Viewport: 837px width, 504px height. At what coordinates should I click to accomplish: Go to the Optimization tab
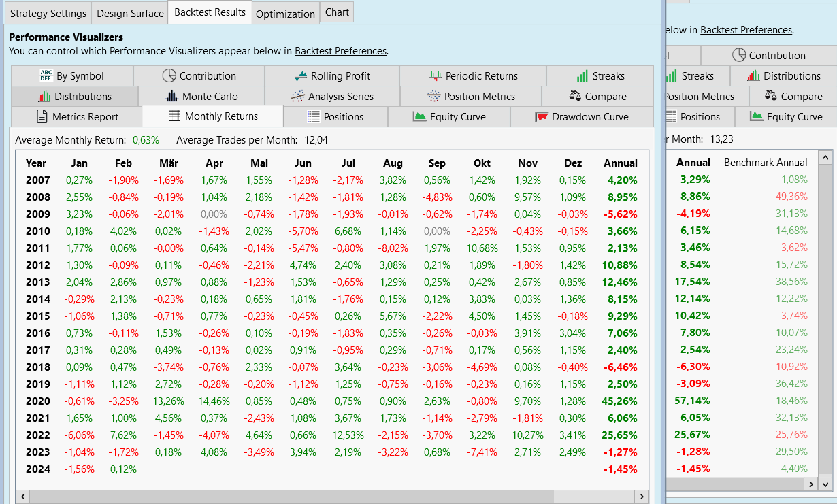(x=285, y=14)
